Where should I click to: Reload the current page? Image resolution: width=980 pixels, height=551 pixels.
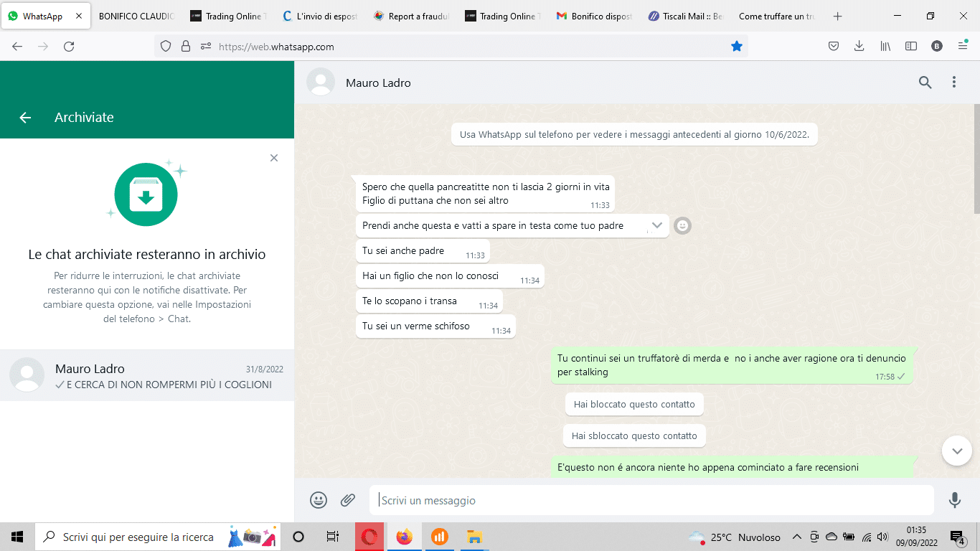point(69,47)
